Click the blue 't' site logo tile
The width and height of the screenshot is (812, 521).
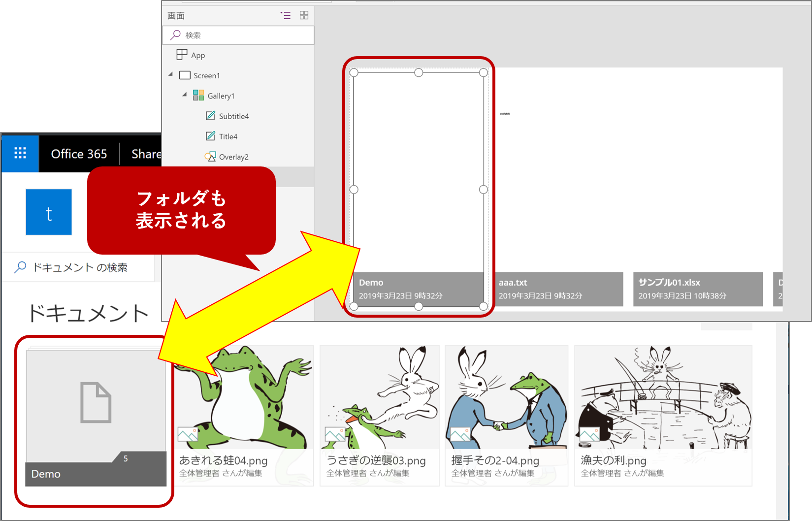pyautogui.click(x=48, y=212)
